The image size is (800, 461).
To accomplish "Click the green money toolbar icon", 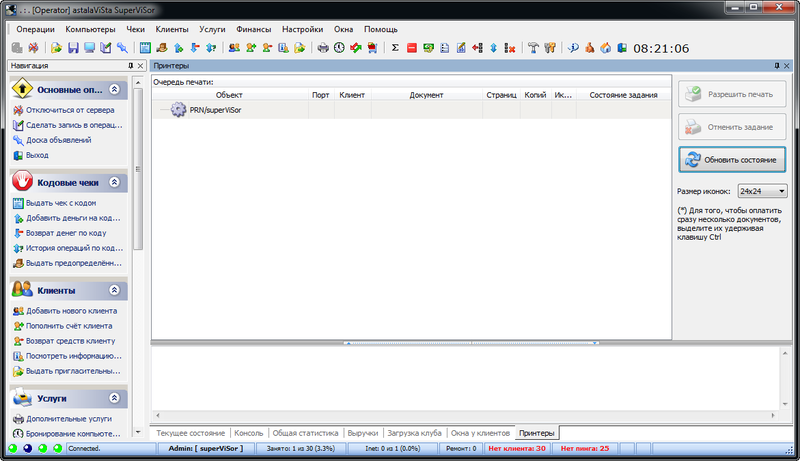I will click(x=428, y=48).
